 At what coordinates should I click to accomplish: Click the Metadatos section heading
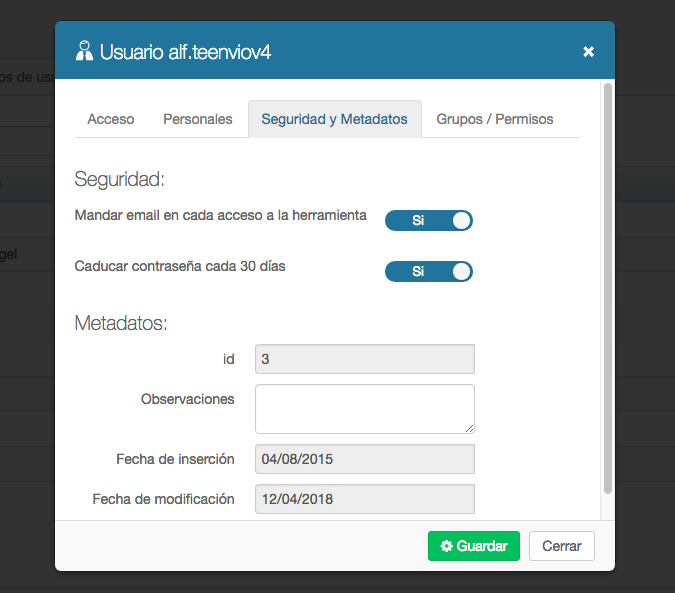[121, 323]
